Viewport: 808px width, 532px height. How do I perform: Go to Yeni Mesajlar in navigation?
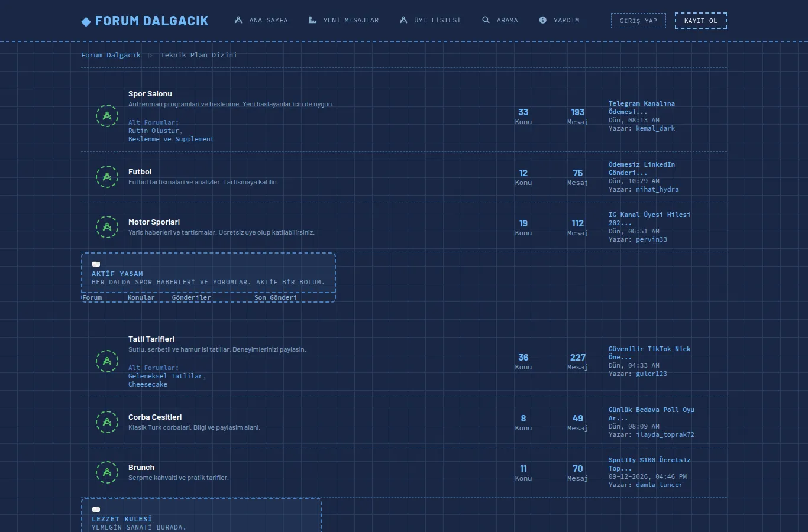click(344, 20)
